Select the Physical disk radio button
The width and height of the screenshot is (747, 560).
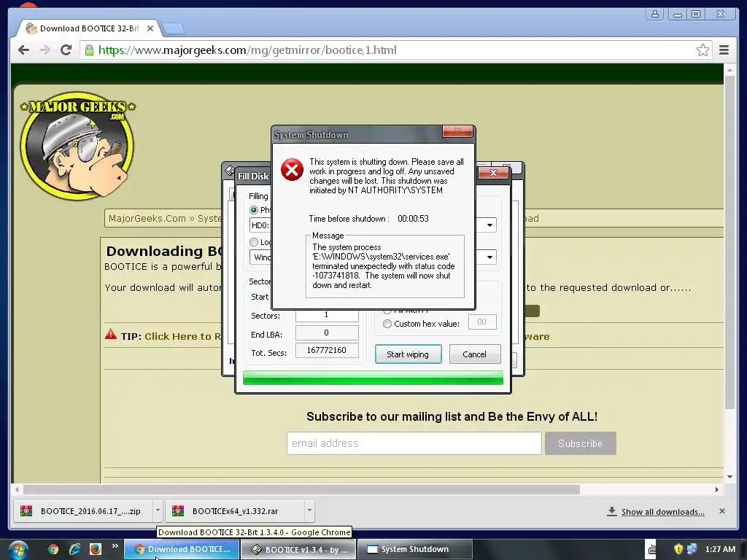253,210
